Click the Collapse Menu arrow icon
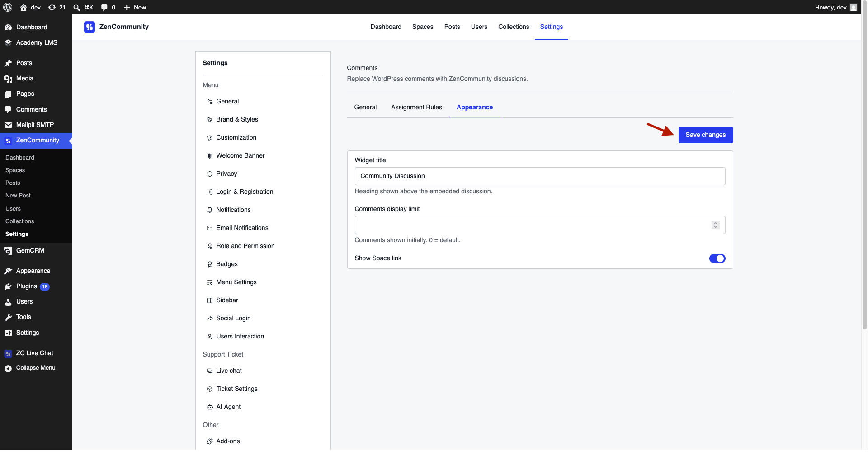The width and height of the screenshot is (868, 460). coord(8,368)
